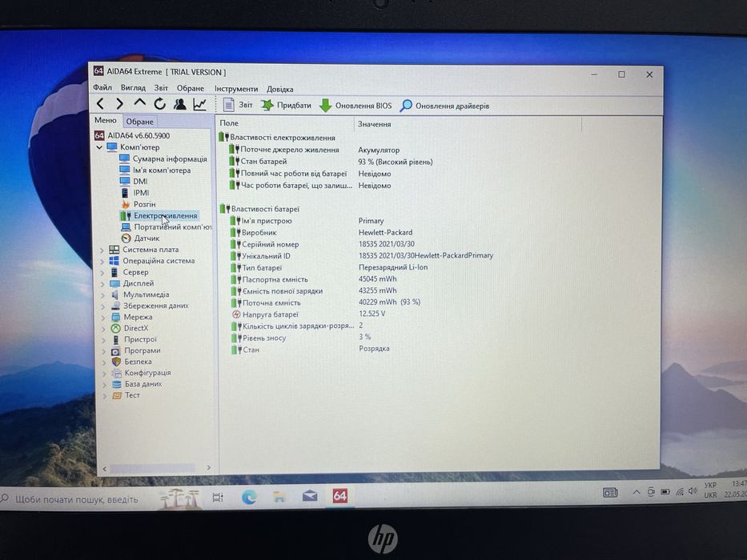Expand the Системна плата node
This screenshot has height=560, width=747.
point(102,250)
